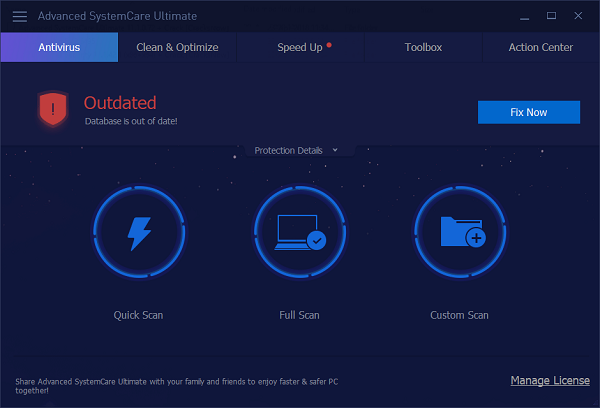Start a Quick Scan via lightning icon

(x=139, y=233)
